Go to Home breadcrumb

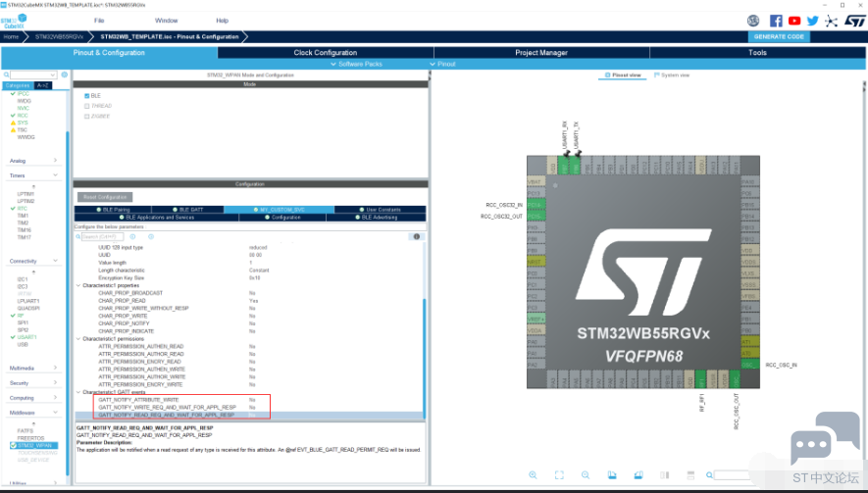click(x=11, y=36)
